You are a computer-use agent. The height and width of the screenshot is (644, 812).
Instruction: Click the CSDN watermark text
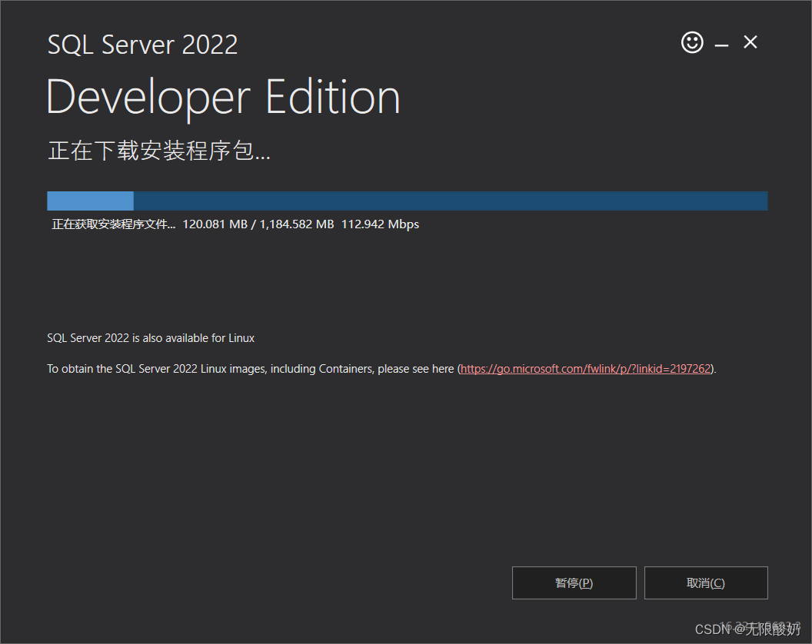point(711,629)
